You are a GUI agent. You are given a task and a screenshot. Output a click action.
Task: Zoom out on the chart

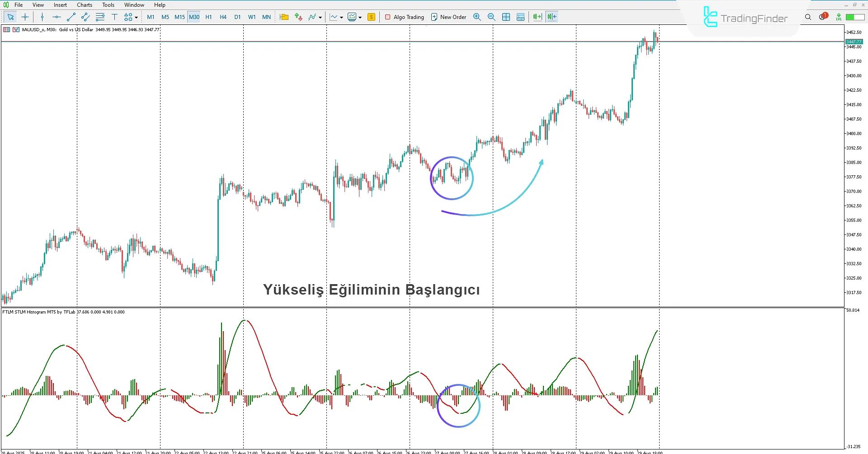tap(491, 17)
